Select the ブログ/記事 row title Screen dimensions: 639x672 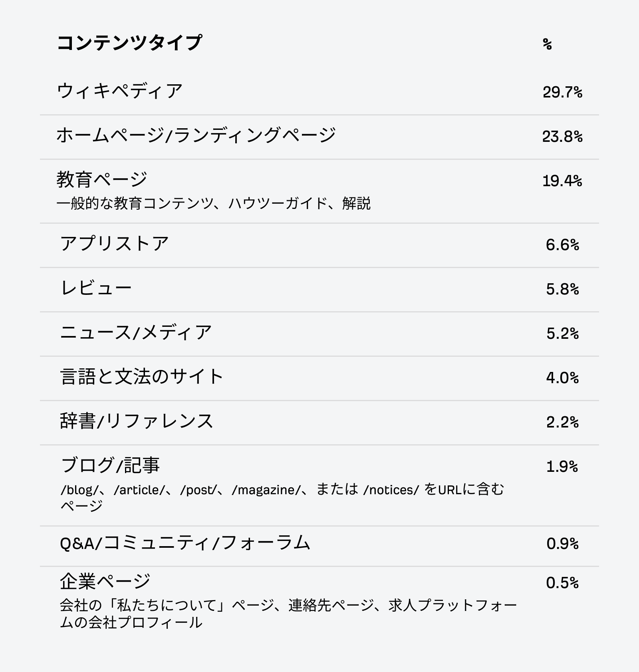(x=110, y=465)
